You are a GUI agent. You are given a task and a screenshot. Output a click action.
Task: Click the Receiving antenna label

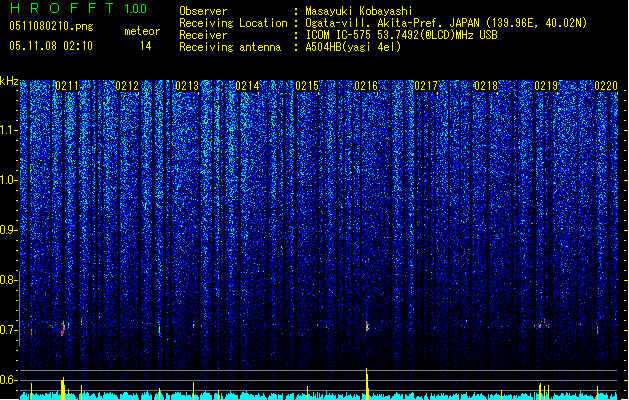click(x=230, y=47)
